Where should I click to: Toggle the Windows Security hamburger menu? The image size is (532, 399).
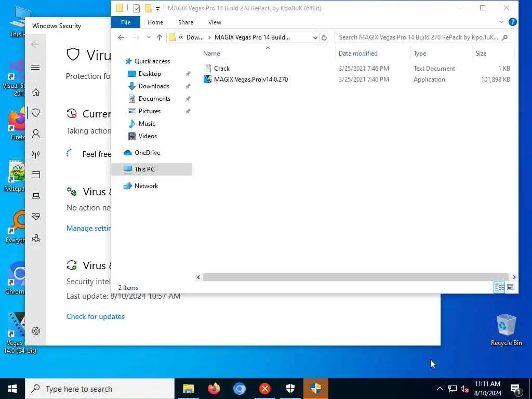tap(35, 67)
